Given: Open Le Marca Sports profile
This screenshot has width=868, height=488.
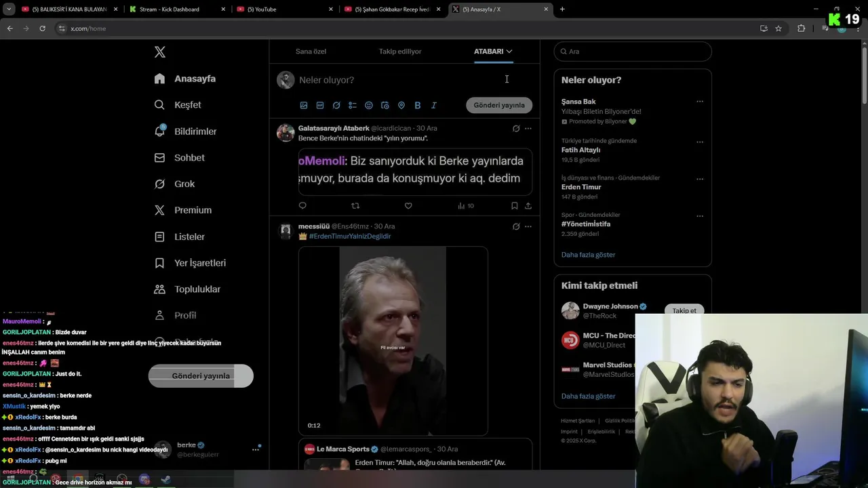Looking at the screenshot, I should 342,449.
